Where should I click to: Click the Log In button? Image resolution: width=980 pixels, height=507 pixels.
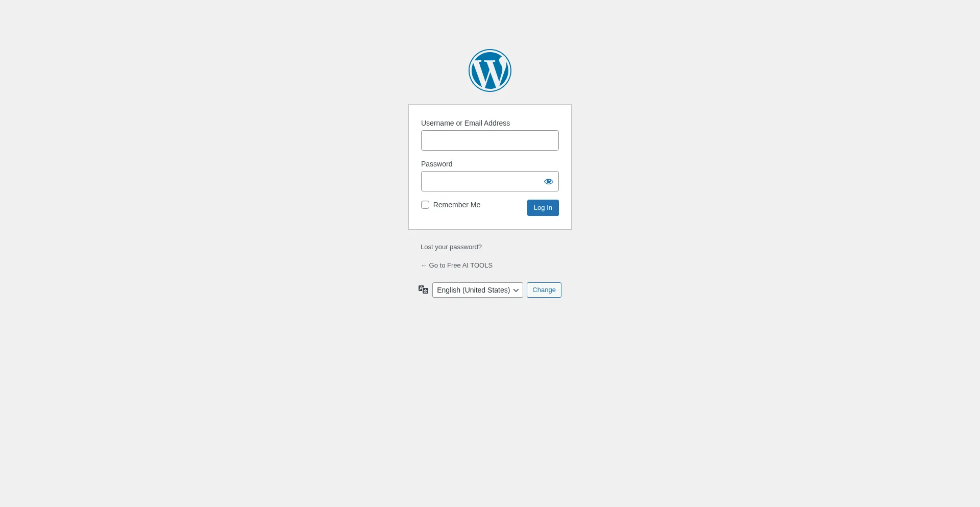tap(543, 208)
